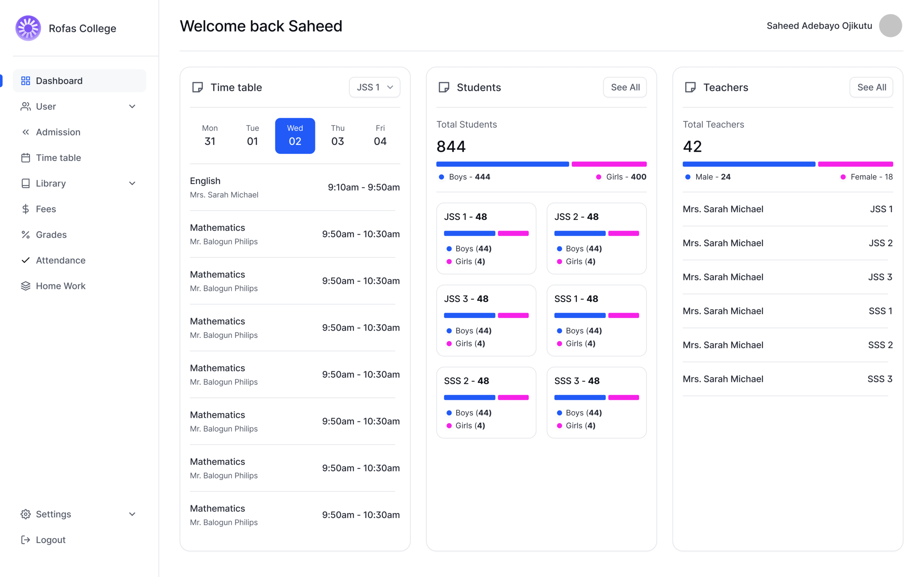Image resolution: width=924 pixels, height=577 pixels.
Task: Click the Admission double-chevron icon
Action: click(26, 132)
